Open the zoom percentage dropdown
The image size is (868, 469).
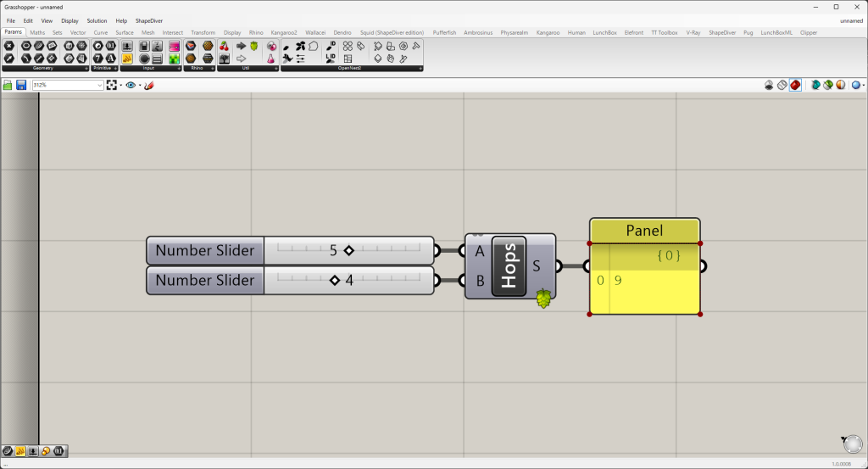pyautogui.click(x=100, y=85)
